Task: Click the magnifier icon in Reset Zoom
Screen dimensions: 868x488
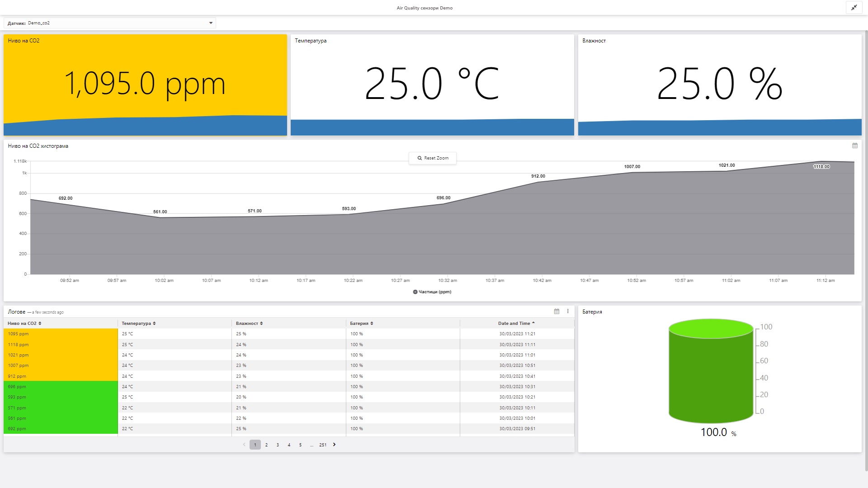Action: tap(420, 158)
